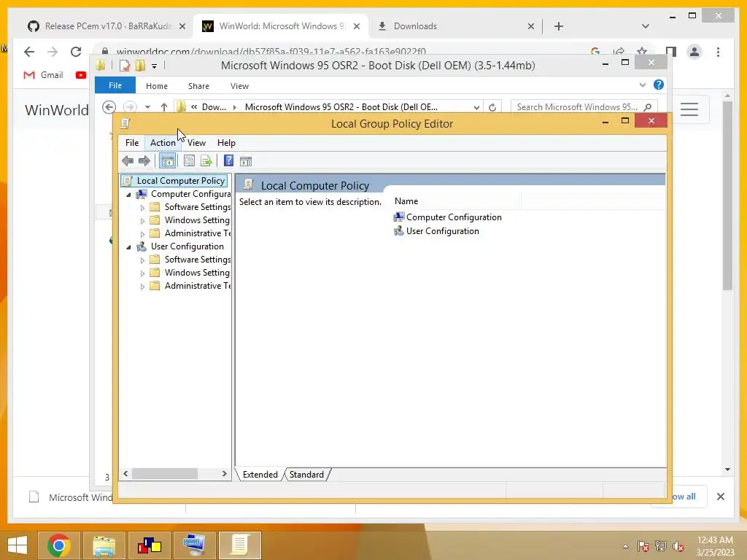Switch to the Extended tab
This screenshot has width=747, height=560.
260,474
